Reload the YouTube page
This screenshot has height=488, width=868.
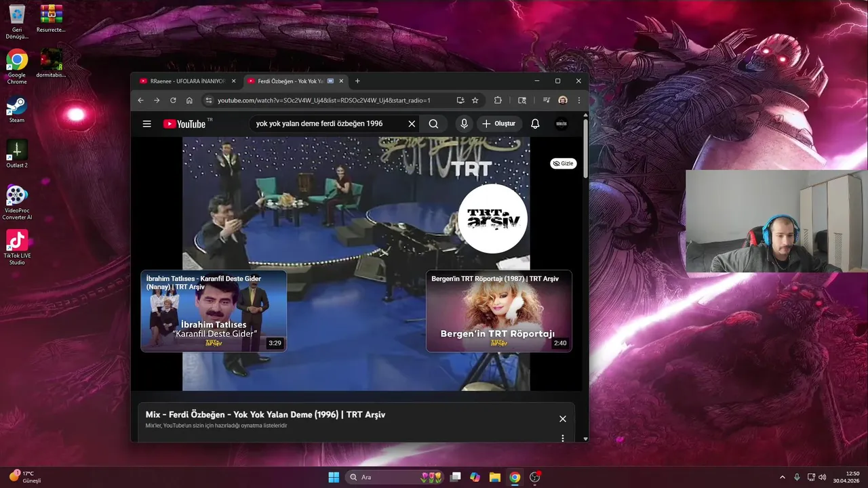point(173,100)
